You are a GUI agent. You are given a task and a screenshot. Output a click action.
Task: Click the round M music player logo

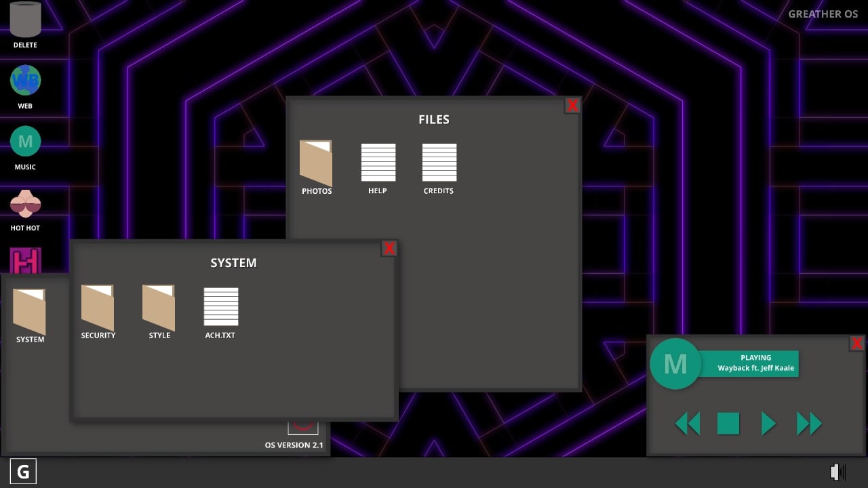coord(675,364)
